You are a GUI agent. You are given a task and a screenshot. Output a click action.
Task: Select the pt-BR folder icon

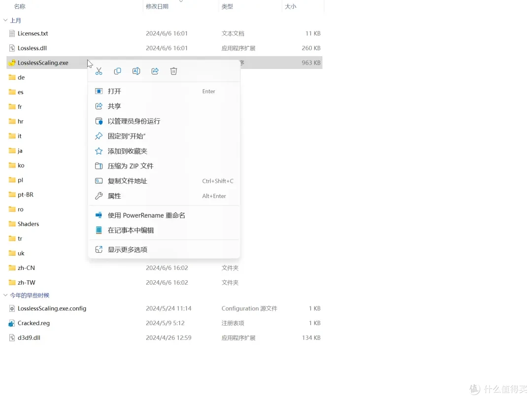coord(12,195)
